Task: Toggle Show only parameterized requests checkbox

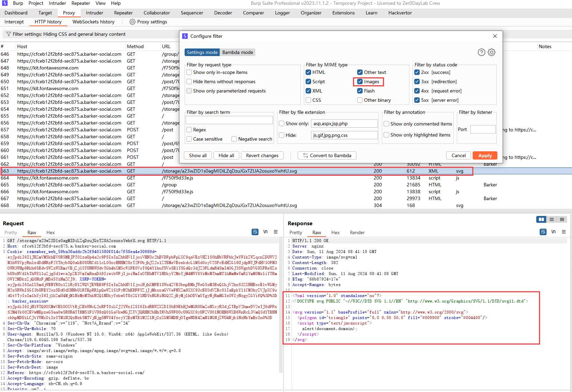Action: point(189,91)
